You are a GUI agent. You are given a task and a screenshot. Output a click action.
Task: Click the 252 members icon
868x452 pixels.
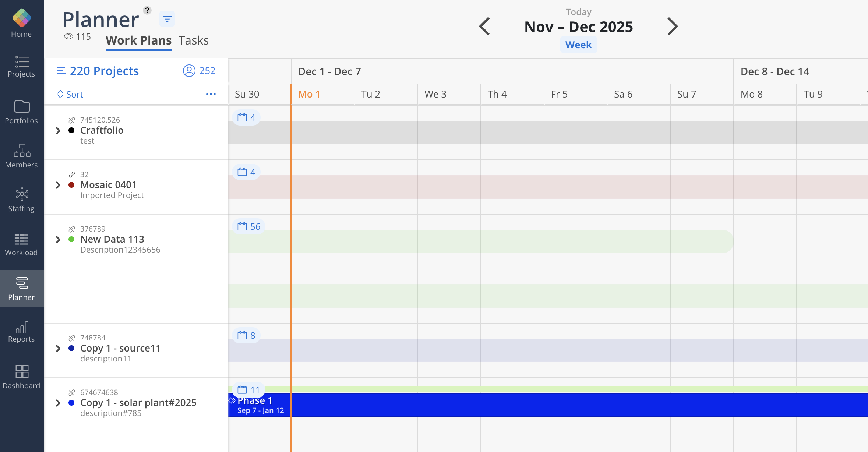tap(189, 71)
